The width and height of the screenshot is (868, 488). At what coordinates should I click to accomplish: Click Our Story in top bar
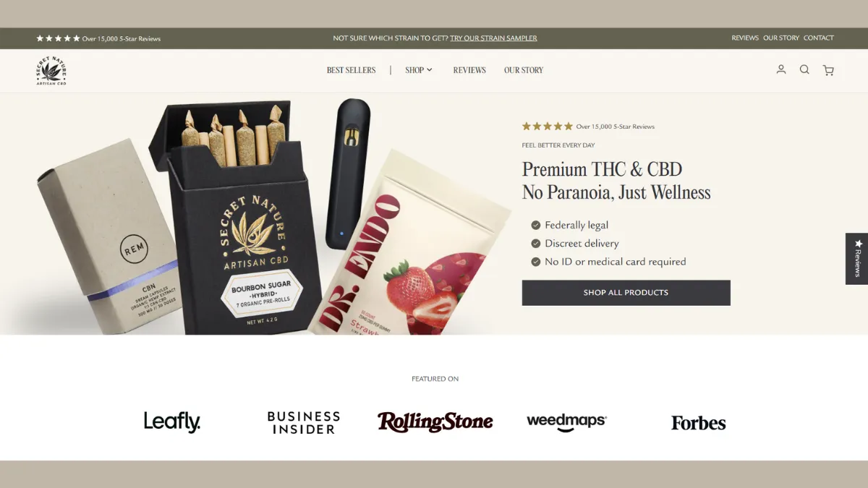781,38
